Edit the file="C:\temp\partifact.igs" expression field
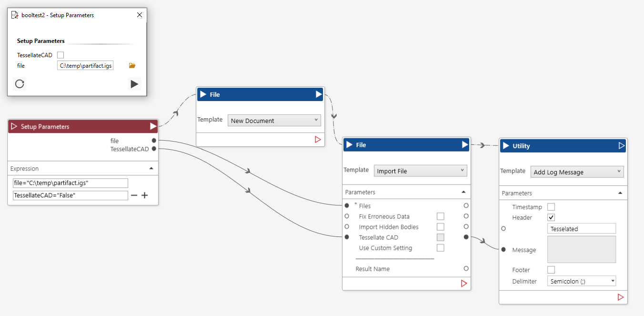This screenshot has height=316, width=644. click(x=70, y=183)
